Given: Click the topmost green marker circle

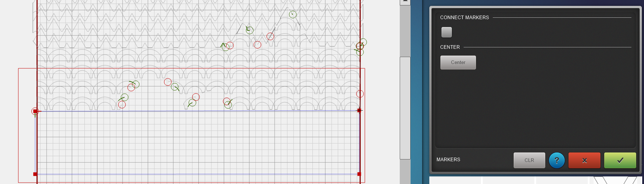Looking at the screenshot, I should click(293, 14).
